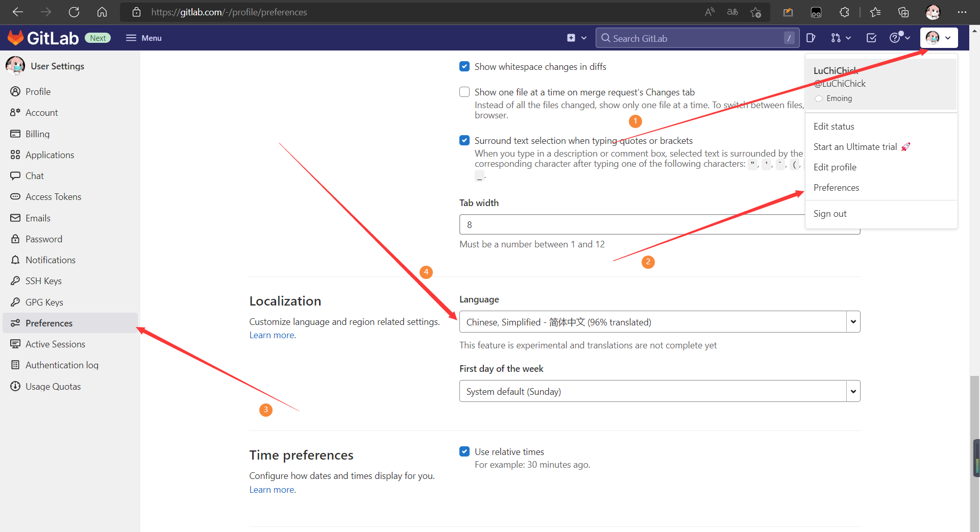The image size is (980, 532).
Task: Click the User Settings avatar header
Action: [x=45, y=66]
